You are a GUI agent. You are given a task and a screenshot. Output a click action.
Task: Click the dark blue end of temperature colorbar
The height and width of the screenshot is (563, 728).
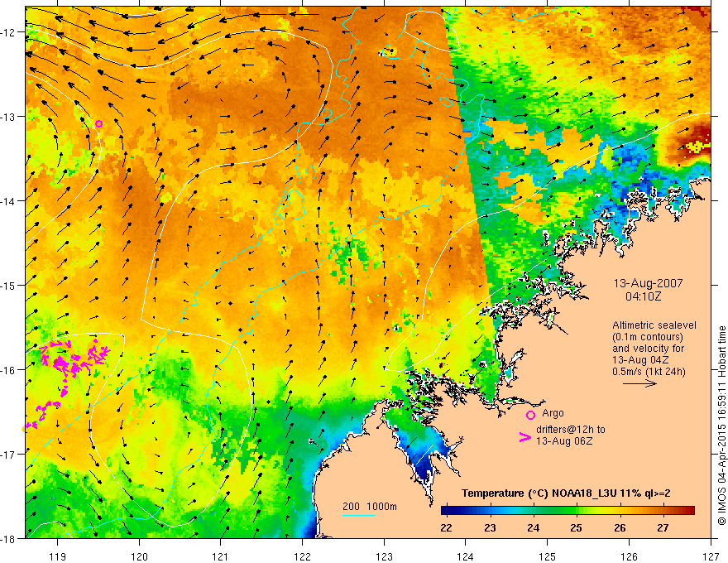[448, 511]
